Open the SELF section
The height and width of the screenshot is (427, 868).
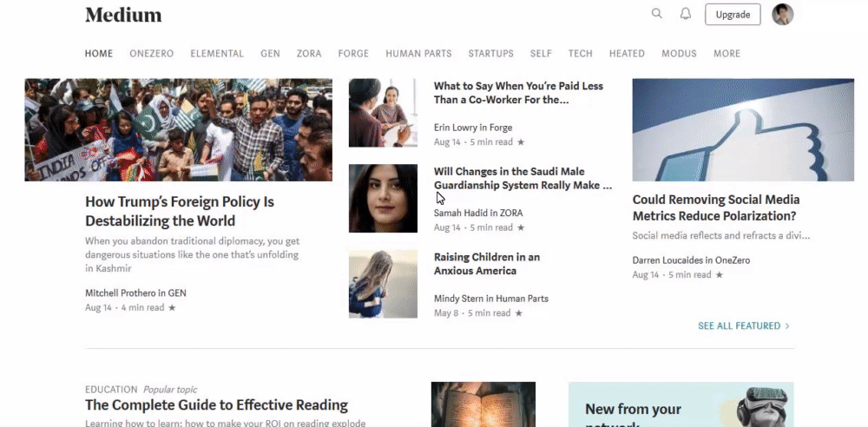(x=541, y=54)
